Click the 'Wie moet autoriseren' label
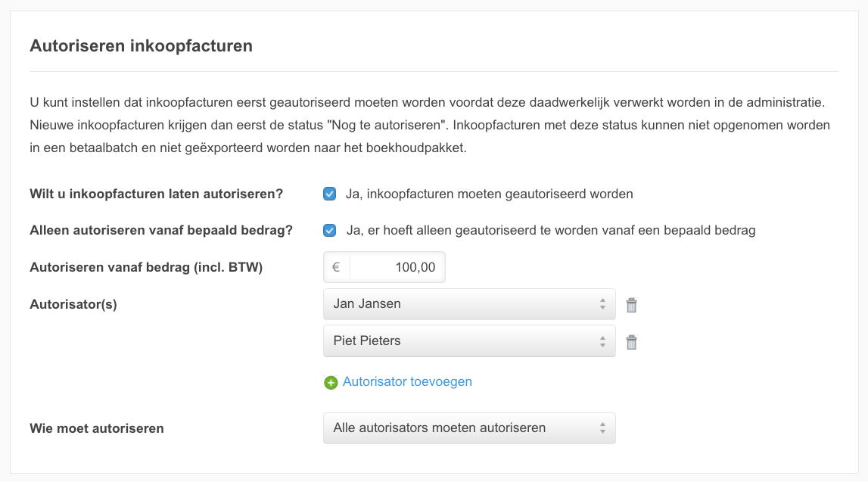868x482 pixels. point(97,428)
